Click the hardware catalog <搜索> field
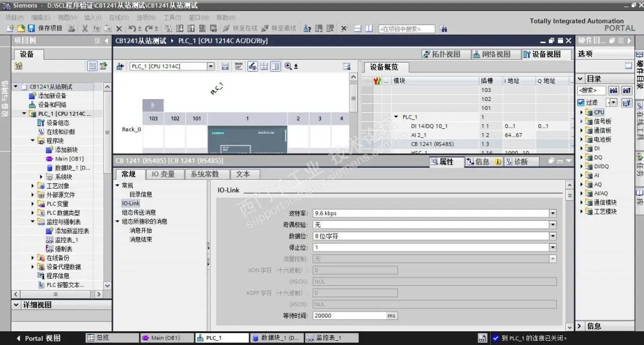 592,91
